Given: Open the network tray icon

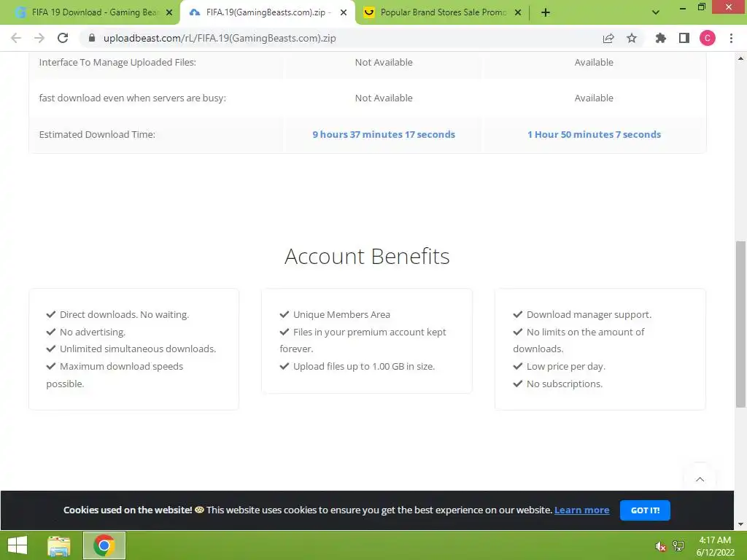Looking at the screenshot, I should tap(678, 545).
